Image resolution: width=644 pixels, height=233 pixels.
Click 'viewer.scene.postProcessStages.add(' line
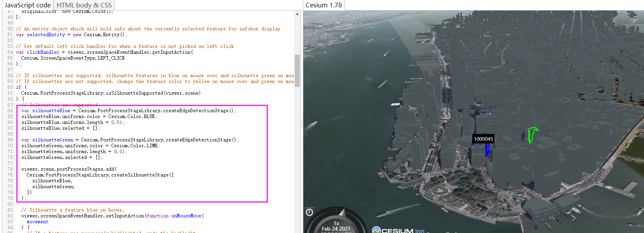point(69,169)
